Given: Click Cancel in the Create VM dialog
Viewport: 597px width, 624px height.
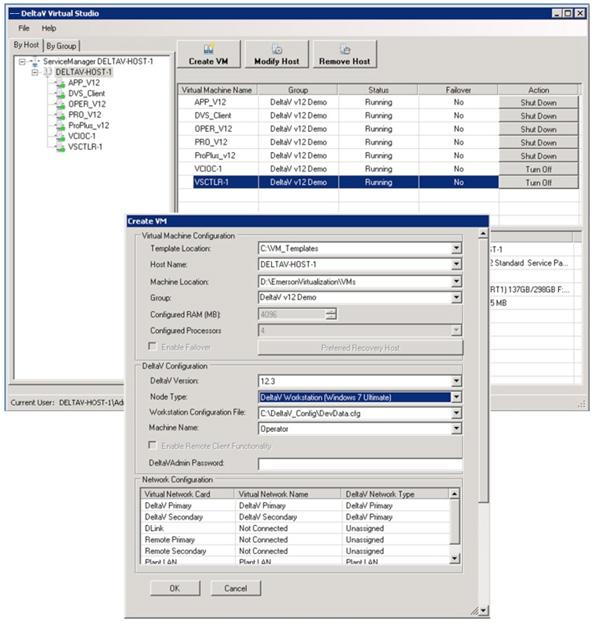Looking at the screenshot, I should coord(236,588).
